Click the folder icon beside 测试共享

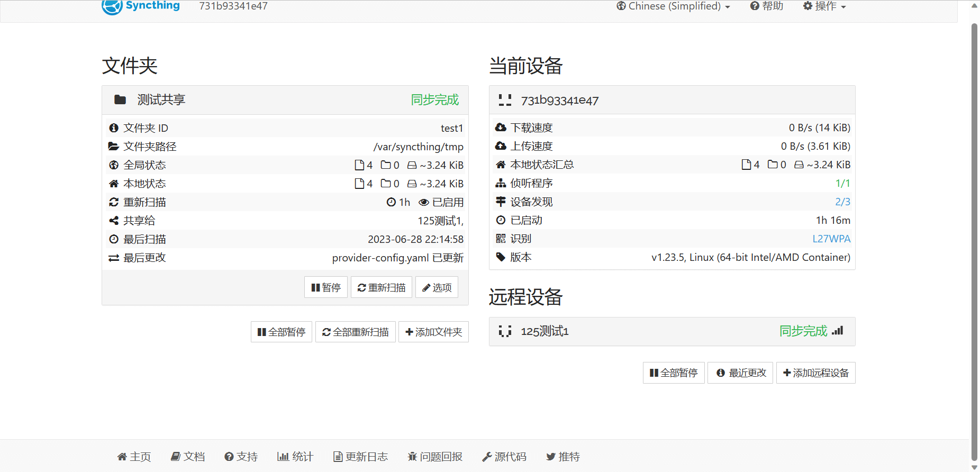[120, 99]
